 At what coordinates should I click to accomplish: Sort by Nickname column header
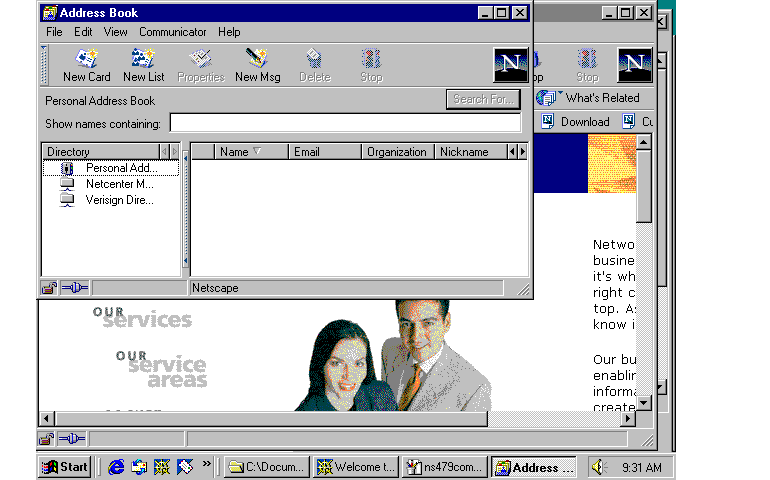point(470,152)
